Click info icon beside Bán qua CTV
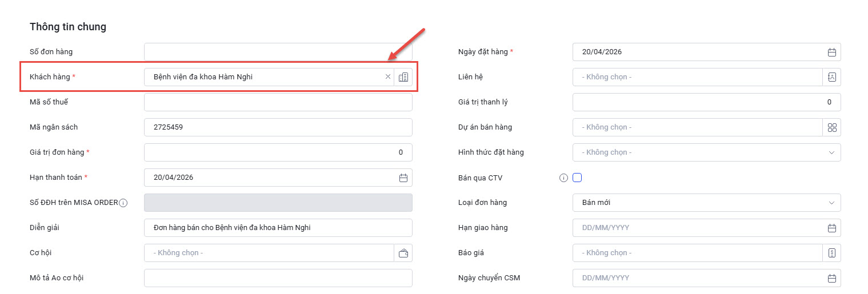868x294 pixels. coord(563,178)
